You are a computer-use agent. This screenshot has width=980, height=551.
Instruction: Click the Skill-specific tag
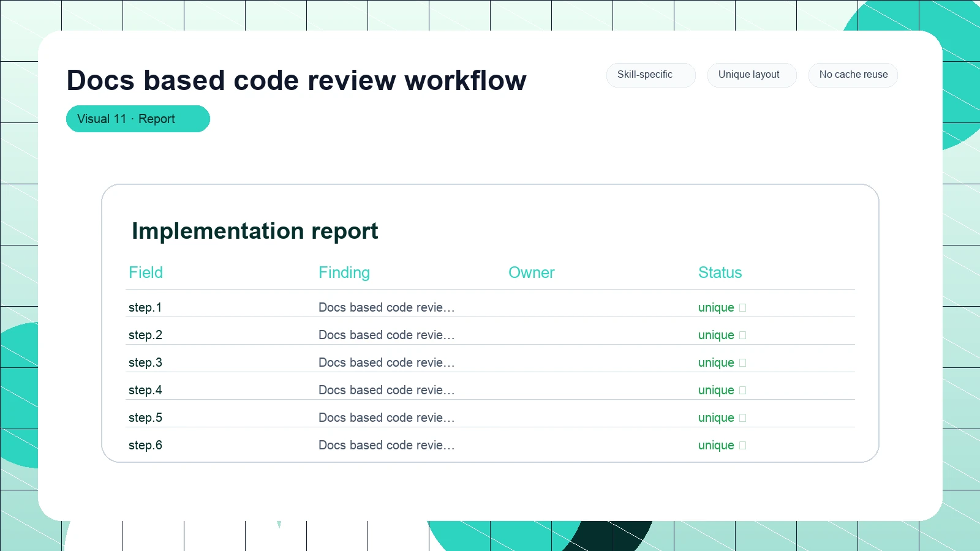point(650,75)
